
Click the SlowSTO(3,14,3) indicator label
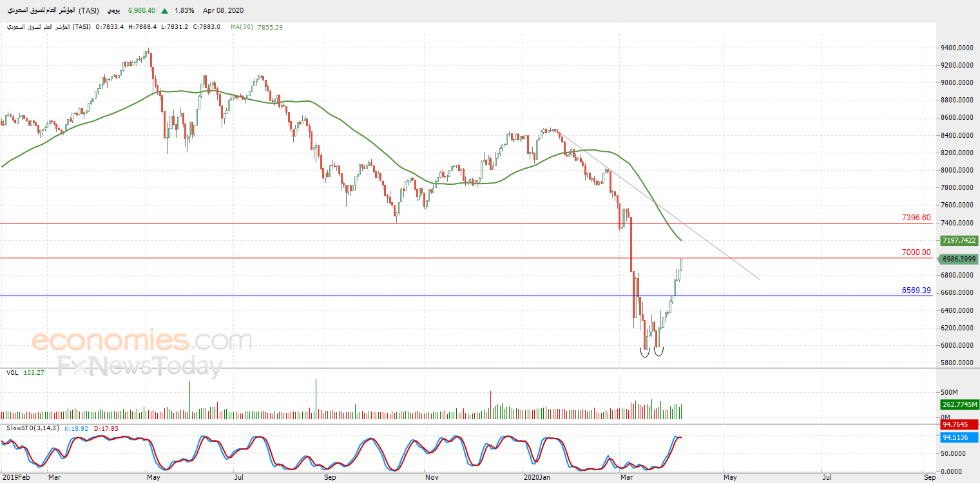click(32, 428)
